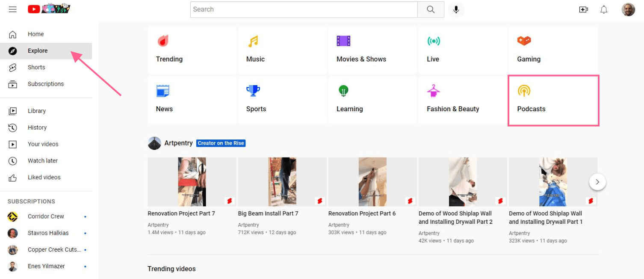Click the Corridor Crew channel avatar
This screenshot has width=644, height=279.
pyautogui.click(x=13, y=217)
